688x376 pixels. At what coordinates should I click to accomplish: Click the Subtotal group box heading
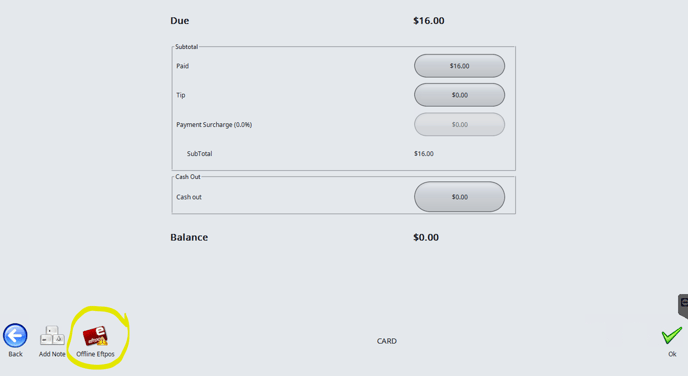pyautogui.click(x=186, y=47)
